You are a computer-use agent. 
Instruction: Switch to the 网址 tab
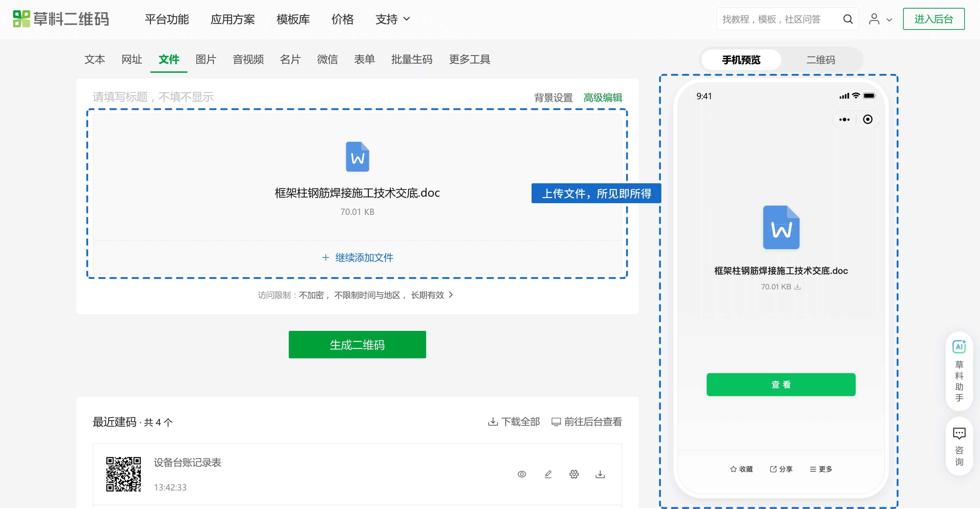click(x=131, y=59)
